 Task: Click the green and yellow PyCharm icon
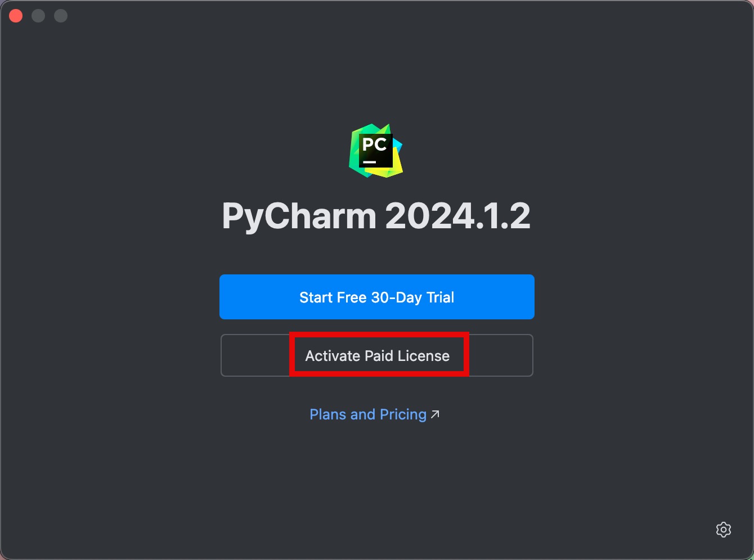coord(376,151)
